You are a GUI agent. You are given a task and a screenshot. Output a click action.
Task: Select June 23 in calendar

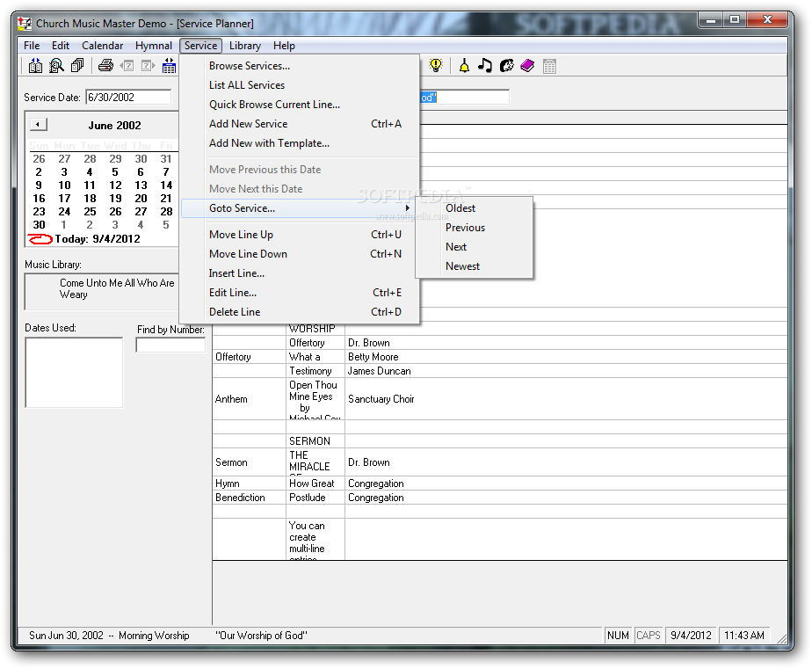(39, 212)
